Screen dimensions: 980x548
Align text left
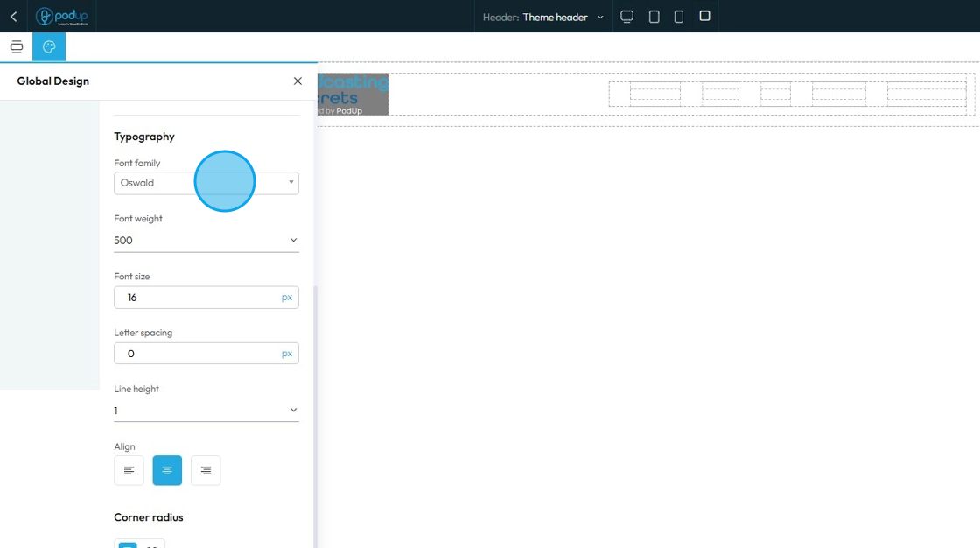[129, 470]
